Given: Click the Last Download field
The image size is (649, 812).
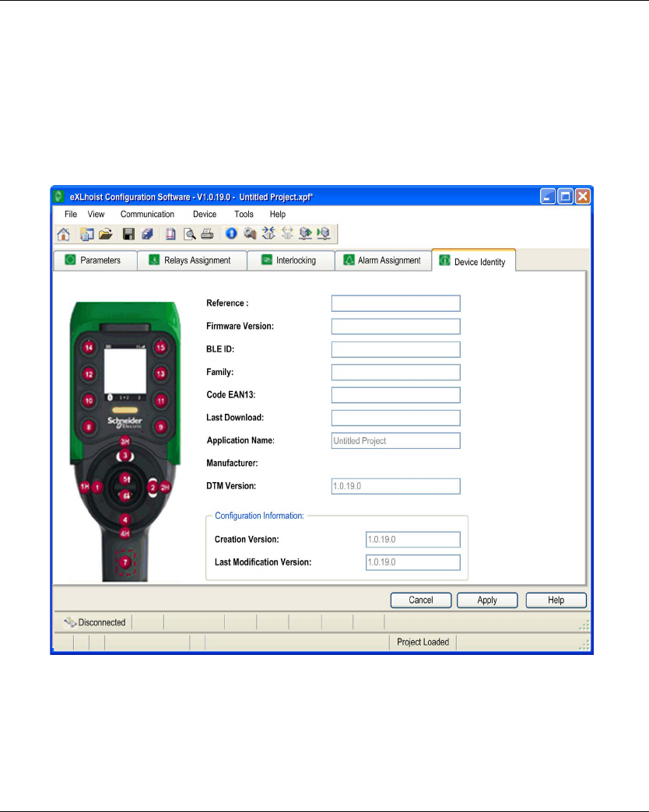Looking at the screenshot, I should pos(396,418).
